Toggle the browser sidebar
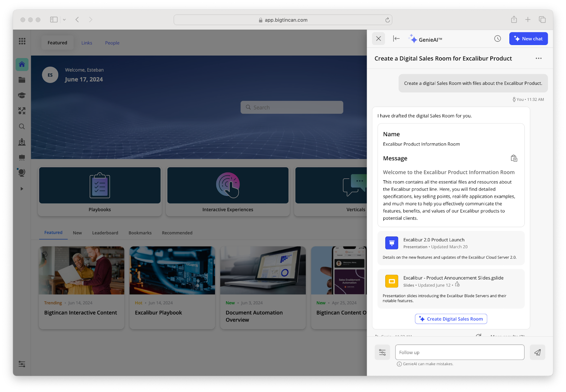Image resolution: width=566 pixels, height=392 pixels. coord(54,20)
